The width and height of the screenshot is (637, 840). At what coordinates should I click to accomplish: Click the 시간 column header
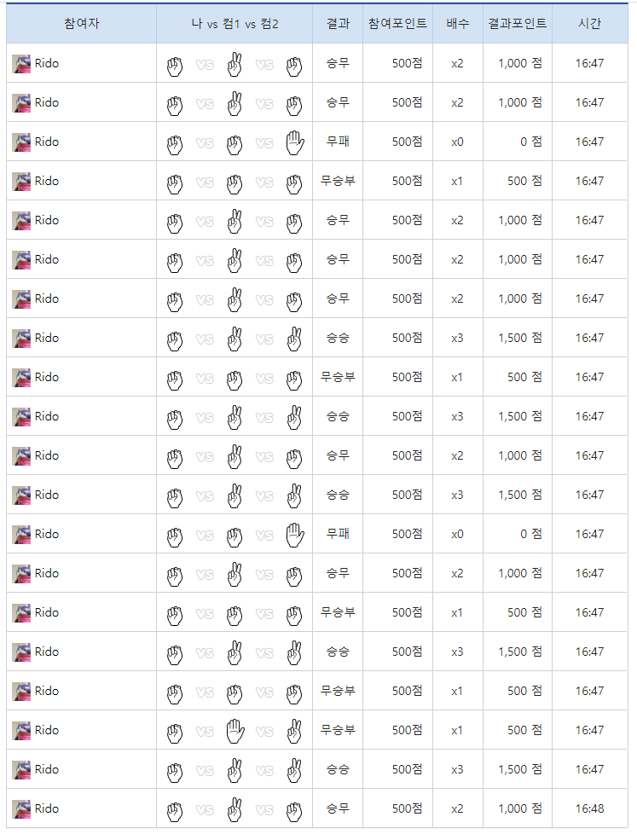(x=589, y=24)
